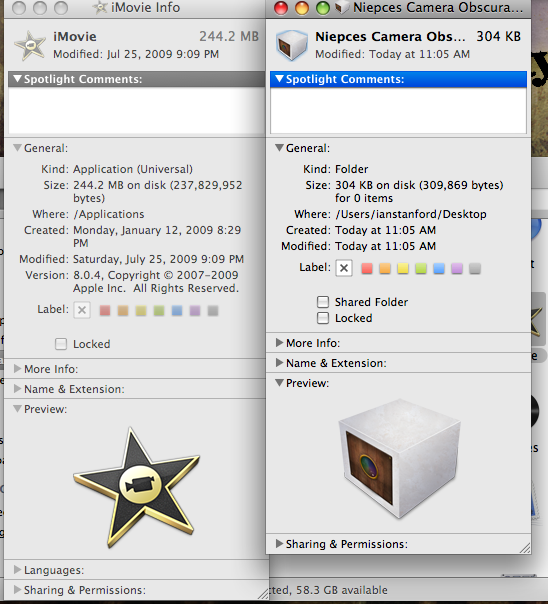The image size is (548, 604).
Task: Collapse Spotlight Comments in Niepces window
Action: click(280, 79)
